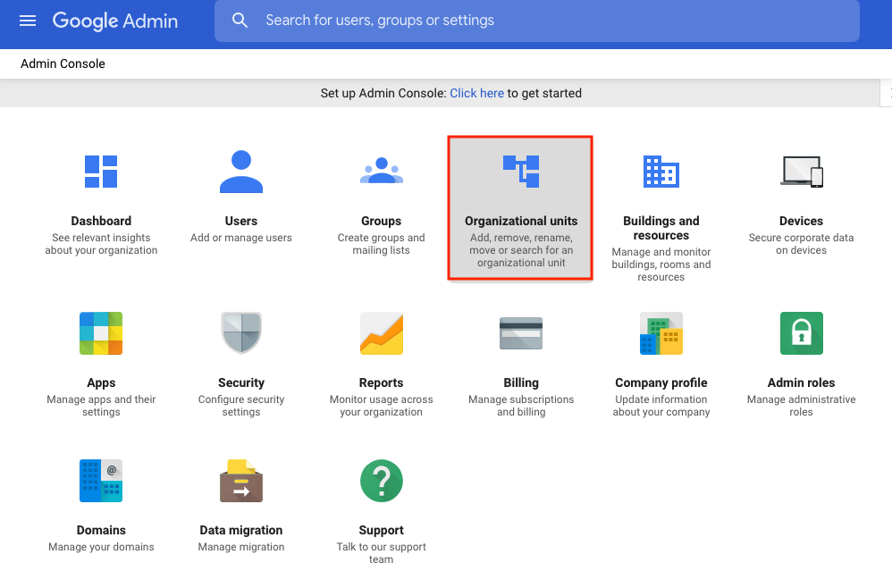Open the Organizational units icon
Viewport: 892px width, 588px height.
tap(521, 171)
